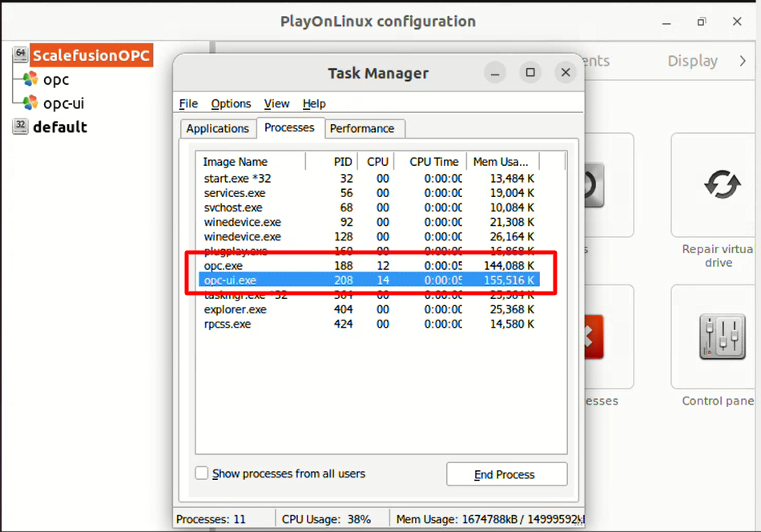Click the Repair virtual drive icon
761x532 pixels.
[x=723, y=184]
